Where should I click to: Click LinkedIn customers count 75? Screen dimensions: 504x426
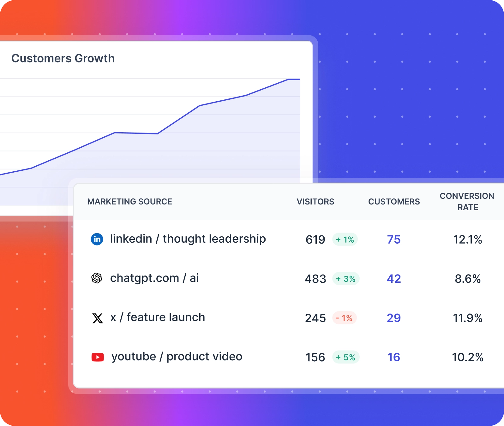tap(393, 240)
